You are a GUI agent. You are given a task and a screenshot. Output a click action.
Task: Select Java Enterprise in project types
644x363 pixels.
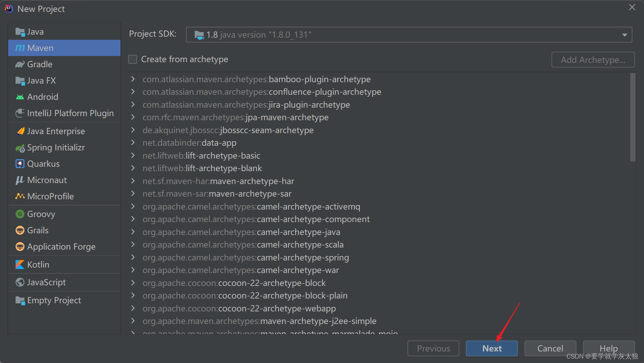56,131
